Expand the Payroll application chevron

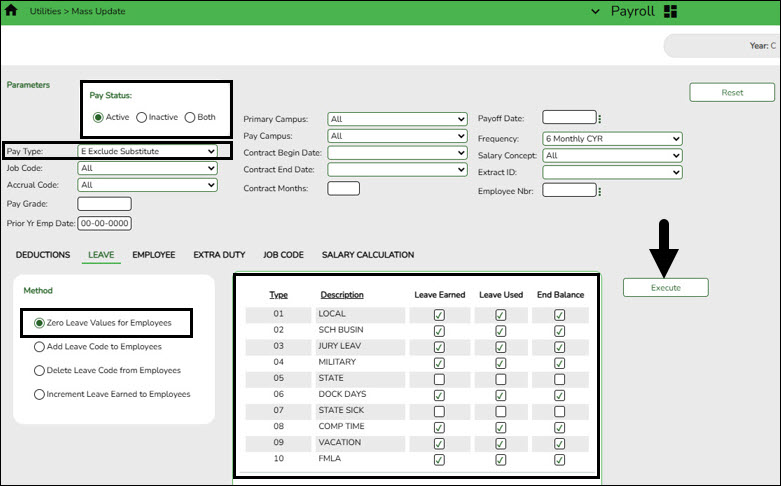point(595,11)
